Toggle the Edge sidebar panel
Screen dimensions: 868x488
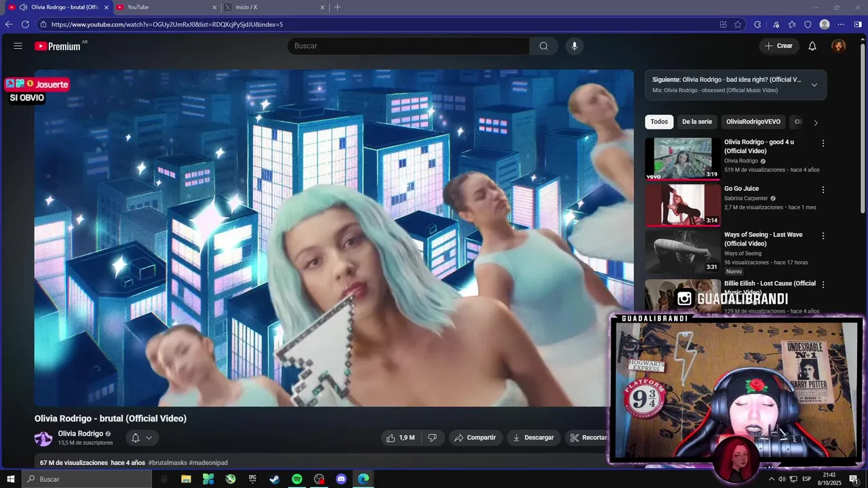[x=858, y=24]
